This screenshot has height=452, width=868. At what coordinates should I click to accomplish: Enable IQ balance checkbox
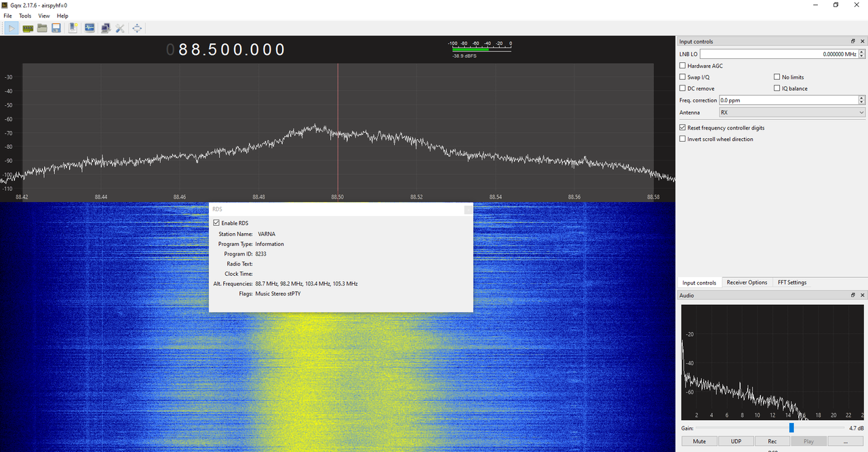[x=777, y=88]
